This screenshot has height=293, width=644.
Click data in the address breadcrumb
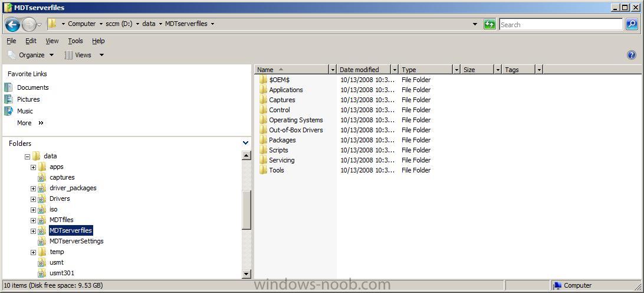coord(149,24)
